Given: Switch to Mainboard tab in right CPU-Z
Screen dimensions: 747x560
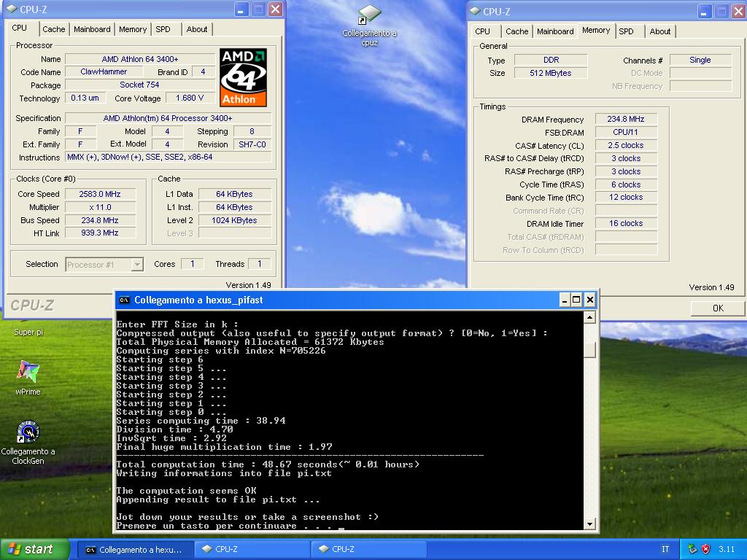Looking at the screenshot, I should coord(555,31).
